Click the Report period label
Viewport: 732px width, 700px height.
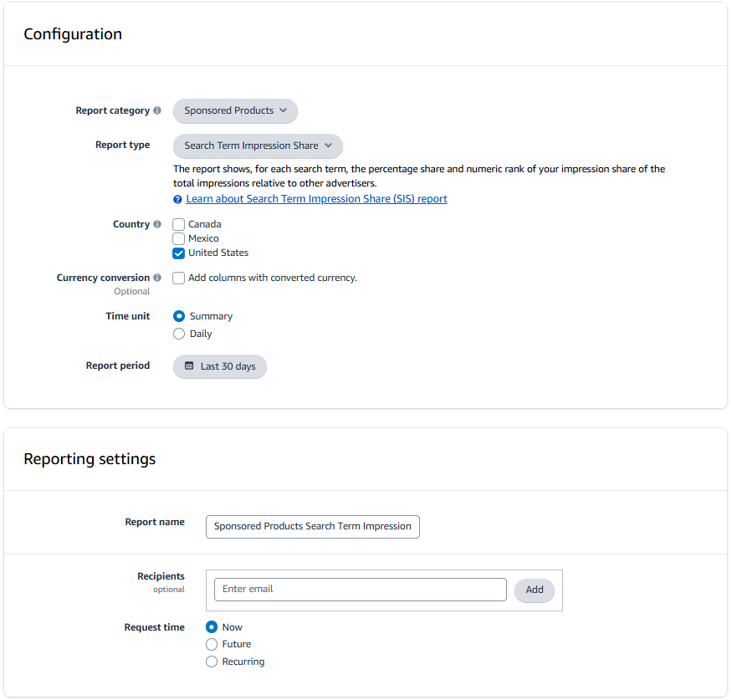click(118, 365)
